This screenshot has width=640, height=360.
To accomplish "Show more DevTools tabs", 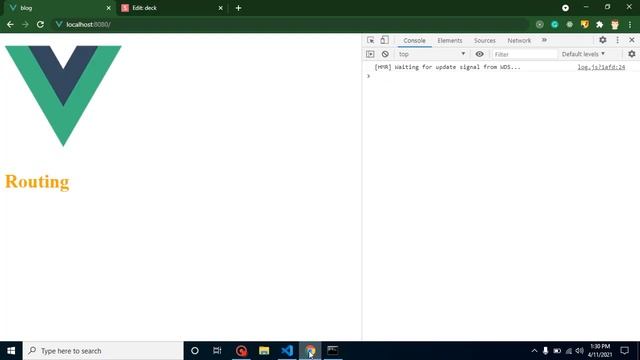I will [544, 40].
